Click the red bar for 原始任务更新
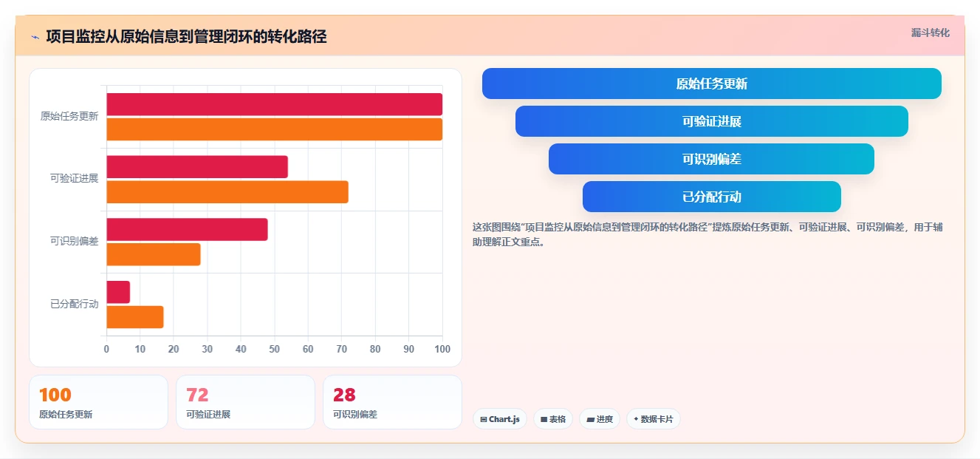 click(x=275, y=104)
